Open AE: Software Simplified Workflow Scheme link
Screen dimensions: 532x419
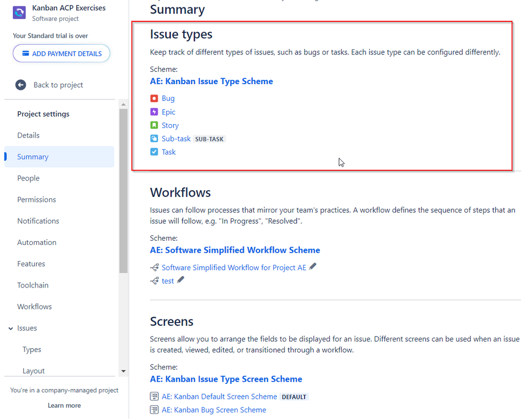235,250
